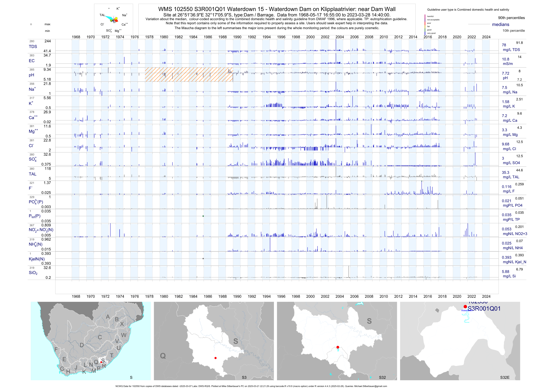554x392 pixels.
Task: Click the NH4(N) parameter label
Action: pyautogui.click(x=35, y=244)
